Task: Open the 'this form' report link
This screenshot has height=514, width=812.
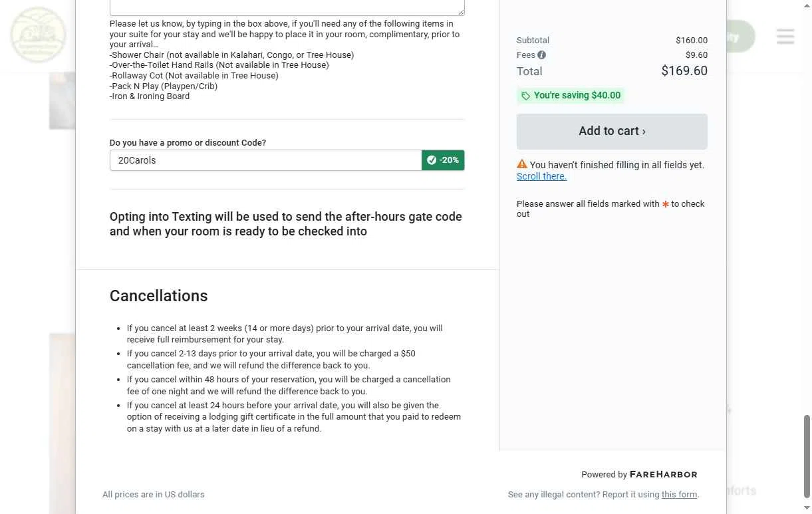Action: point(679,495)
